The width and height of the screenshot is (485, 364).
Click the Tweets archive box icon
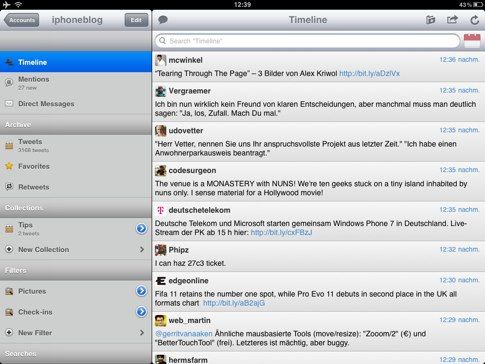pos(9,145)
